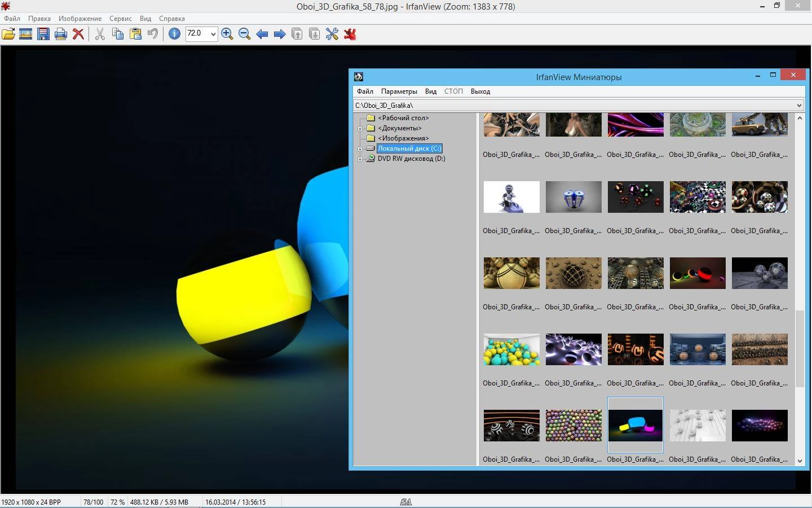Click the 78/100 image counter in status bar
Image resolution: width=812 pixels, height=508 pixels.
coord(94,502)
